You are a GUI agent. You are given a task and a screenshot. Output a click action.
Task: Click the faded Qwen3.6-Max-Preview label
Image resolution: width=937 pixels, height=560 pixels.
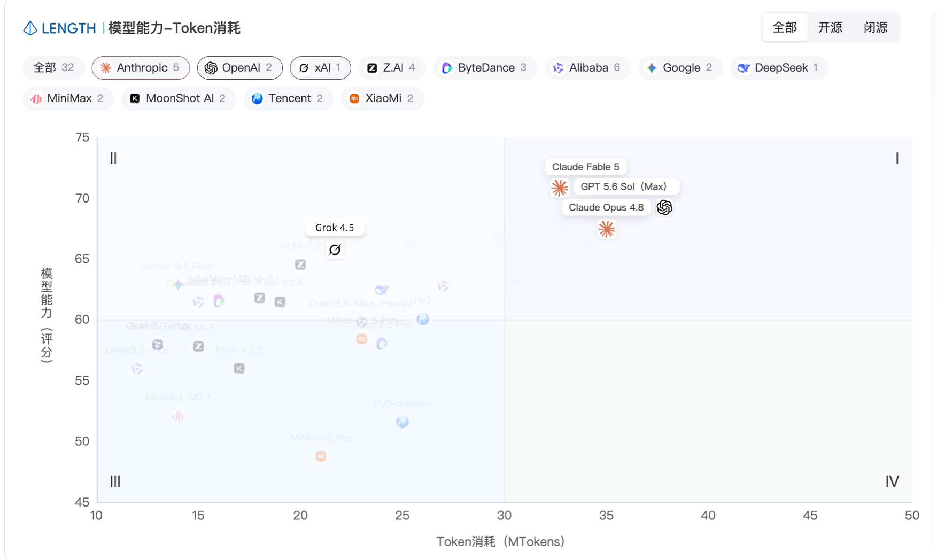coord(362,304)
